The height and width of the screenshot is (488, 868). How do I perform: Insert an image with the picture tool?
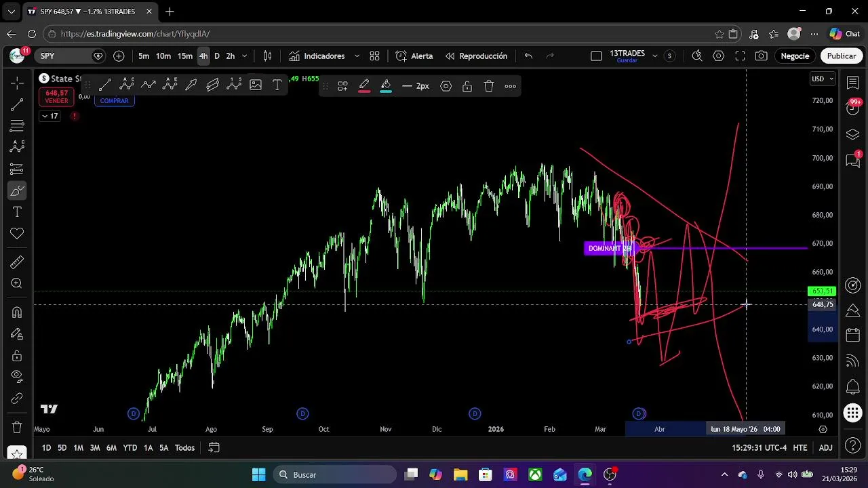pyautogui.click(x=256, y=85)
